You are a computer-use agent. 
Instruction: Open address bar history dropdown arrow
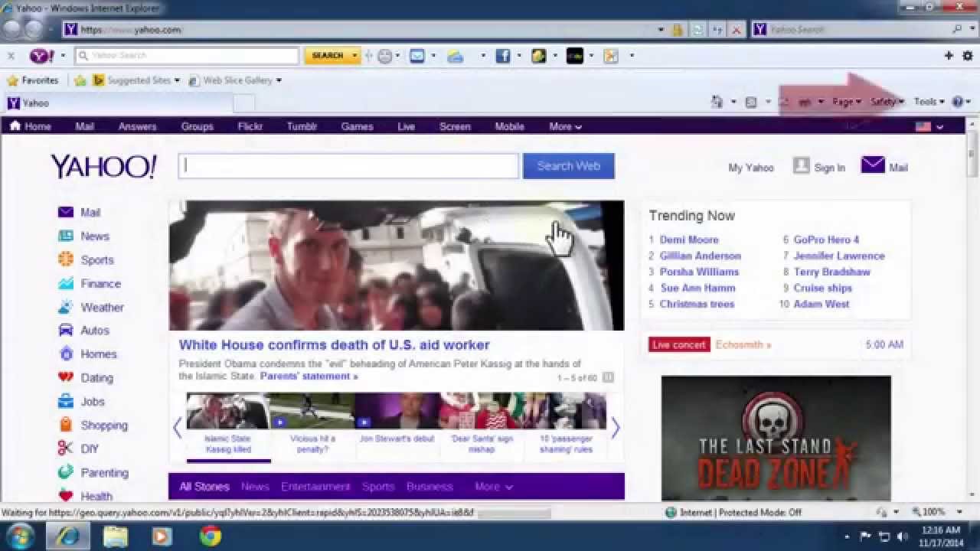661,30
